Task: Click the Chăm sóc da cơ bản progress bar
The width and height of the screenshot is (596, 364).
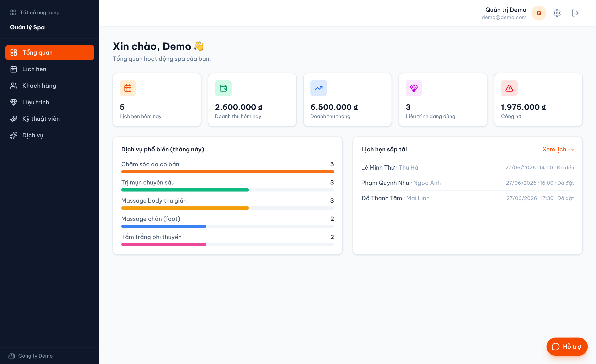Action: pyautogui.click(x=227, y=172)
